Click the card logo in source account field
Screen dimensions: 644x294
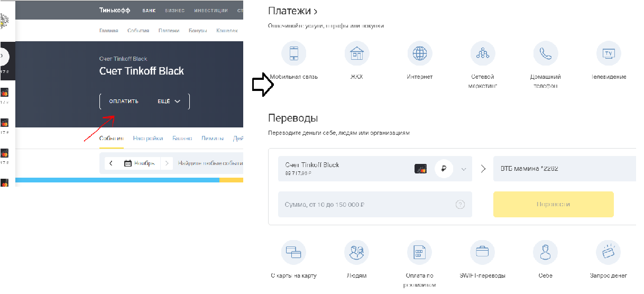[420, 169]
